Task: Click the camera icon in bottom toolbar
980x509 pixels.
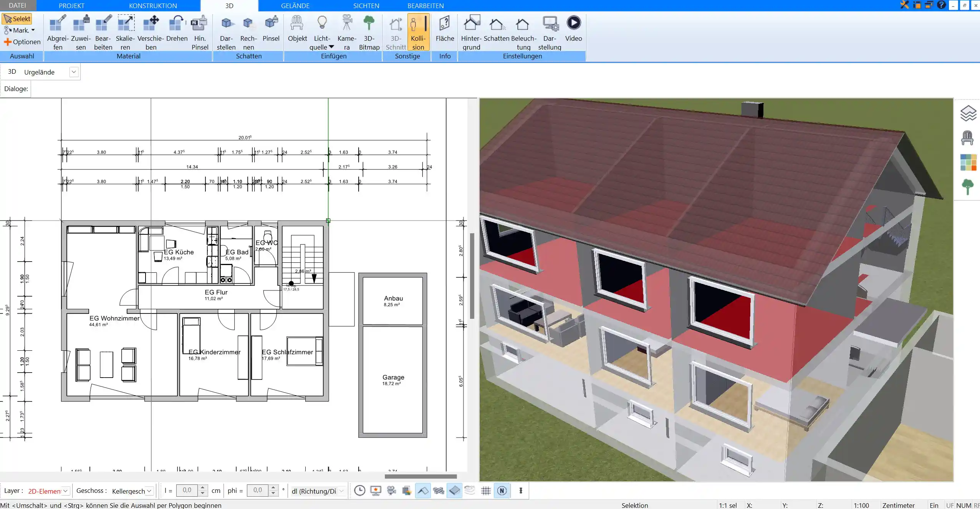Action: point(391,491)
